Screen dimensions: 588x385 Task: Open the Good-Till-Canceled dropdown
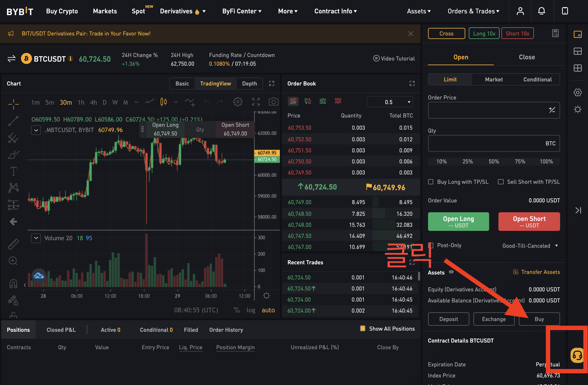[530, 246]
